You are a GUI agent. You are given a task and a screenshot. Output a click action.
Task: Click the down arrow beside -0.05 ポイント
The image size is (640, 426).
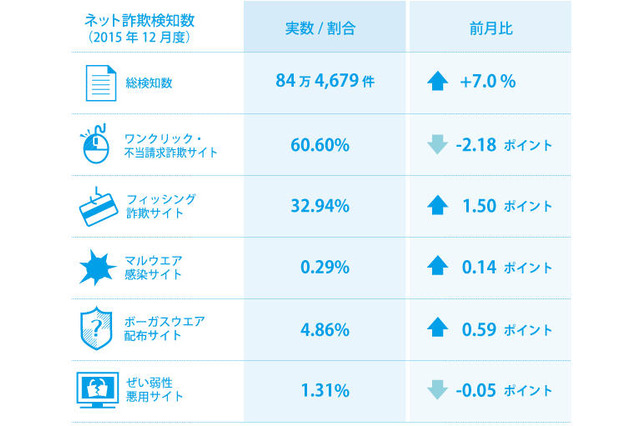point(437,390)
